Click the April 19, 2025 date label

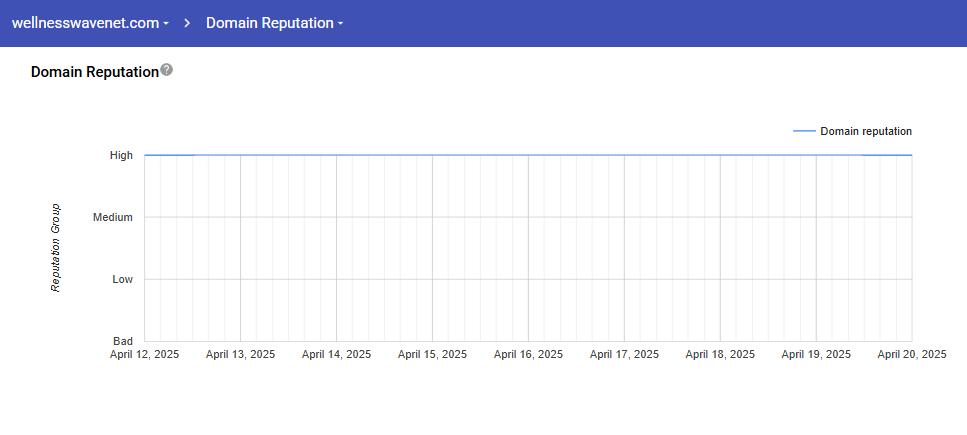click(x=816, y=354)
